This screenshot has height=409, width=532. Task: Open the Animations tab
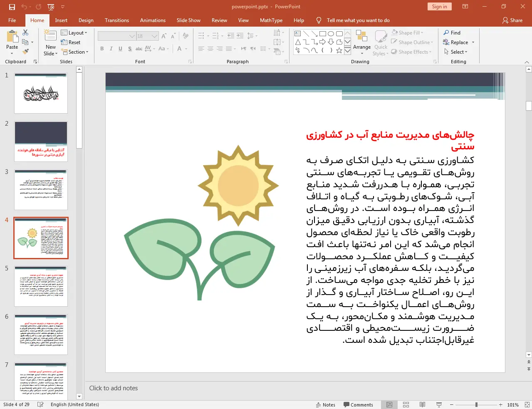pos(153,20)
